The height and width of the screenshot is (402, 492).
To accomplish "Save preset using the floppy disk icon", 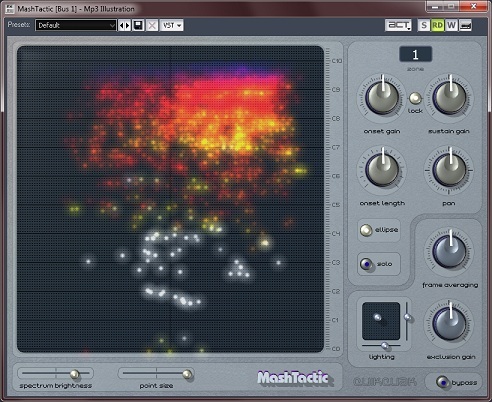I will point(138,25).
